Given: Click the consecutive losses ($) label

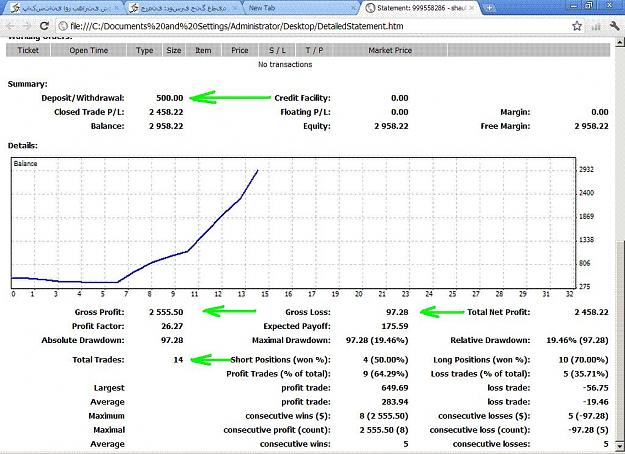Looking at the screenshot, I should pos(484,416).
